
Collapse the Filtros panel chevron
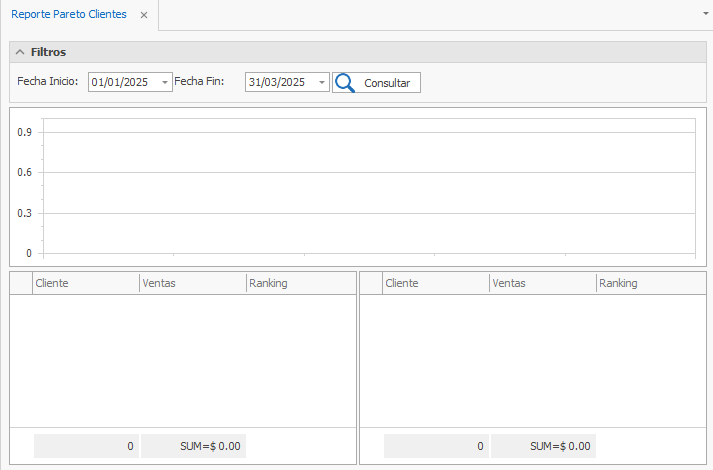20,52
